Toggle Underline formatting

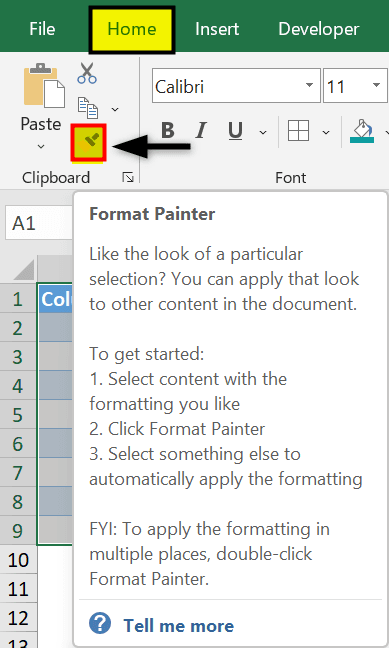236,131
